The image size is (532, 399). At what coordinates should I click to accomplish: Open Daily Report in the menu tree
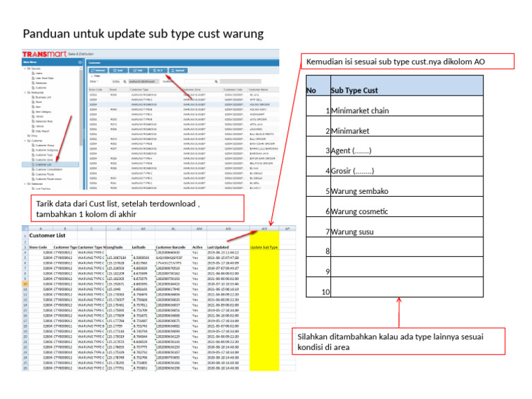point(41,131)
